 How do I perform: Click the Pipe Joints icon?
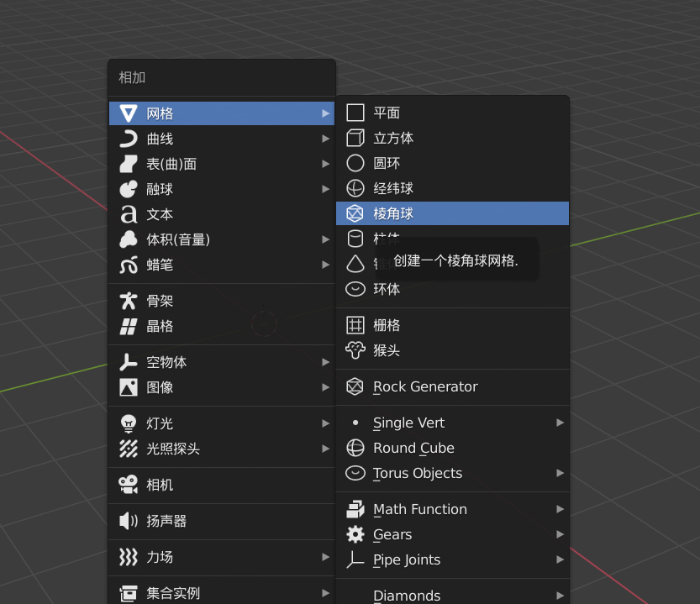pyautogui.click(x=355, y=559)
